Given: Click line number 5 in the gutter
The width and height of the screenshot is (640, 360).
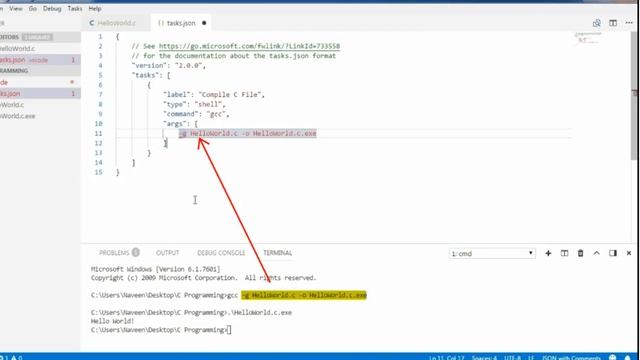Looking at the screenshot, I should pos(100,75).
